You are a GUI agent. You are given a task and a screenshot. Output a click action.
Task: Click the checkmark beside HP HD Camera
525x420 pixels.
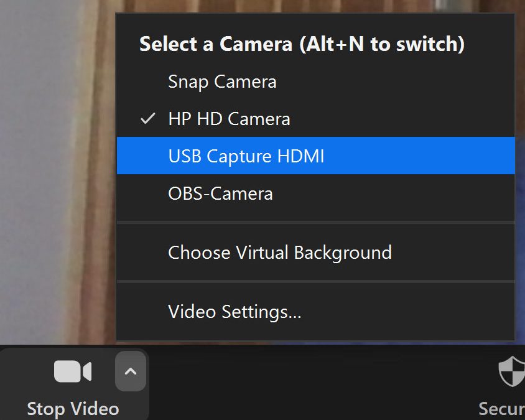(147, 119)
